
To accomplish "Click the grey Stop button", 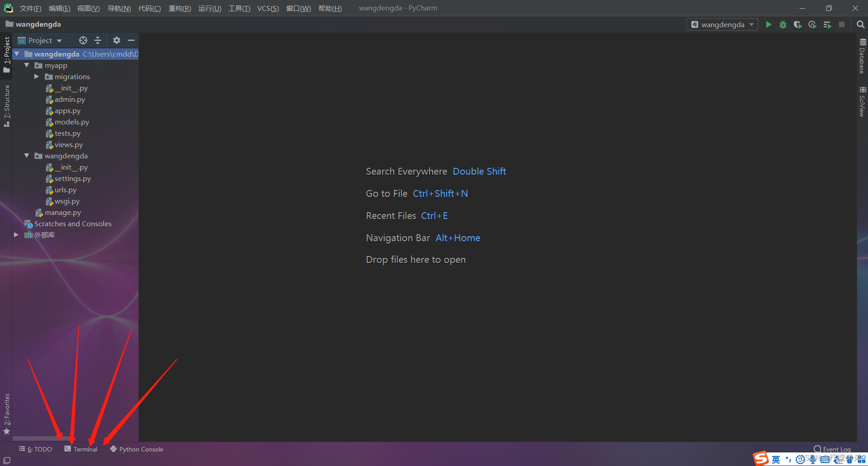I will coord(842,24).
